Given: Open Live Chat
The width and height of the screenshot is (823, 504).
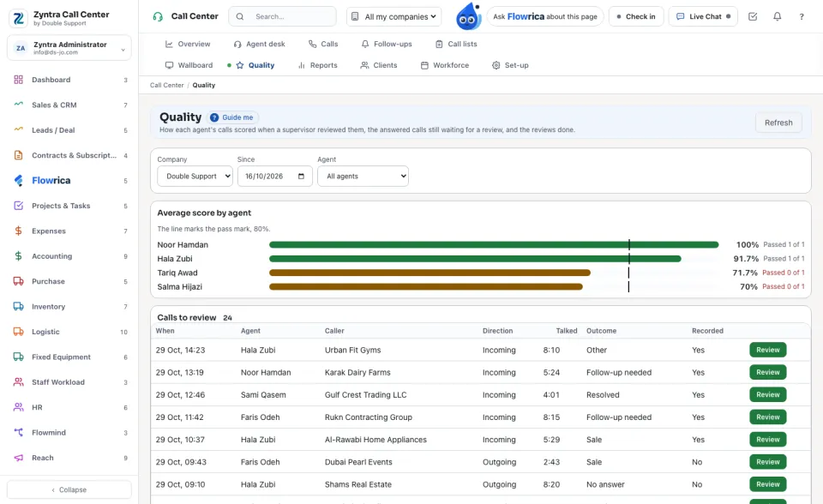Looking at the screenshot, I should point(703,17).
